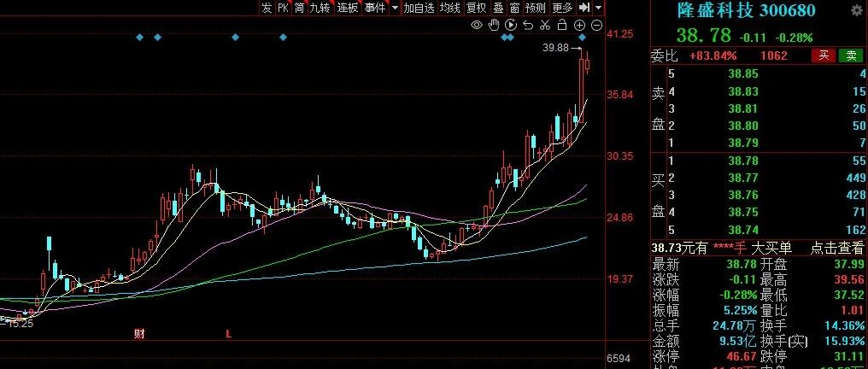
Task: Open the 更多 more options menu
Action: (562, 8)
